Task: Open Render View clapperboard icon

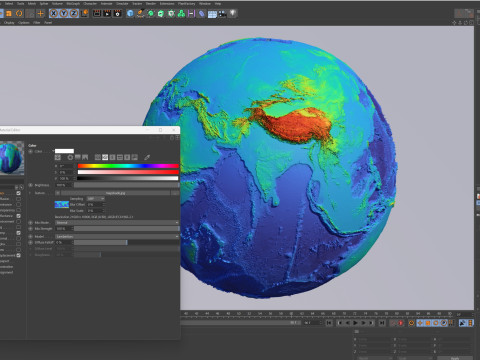Action: (97, 13)
